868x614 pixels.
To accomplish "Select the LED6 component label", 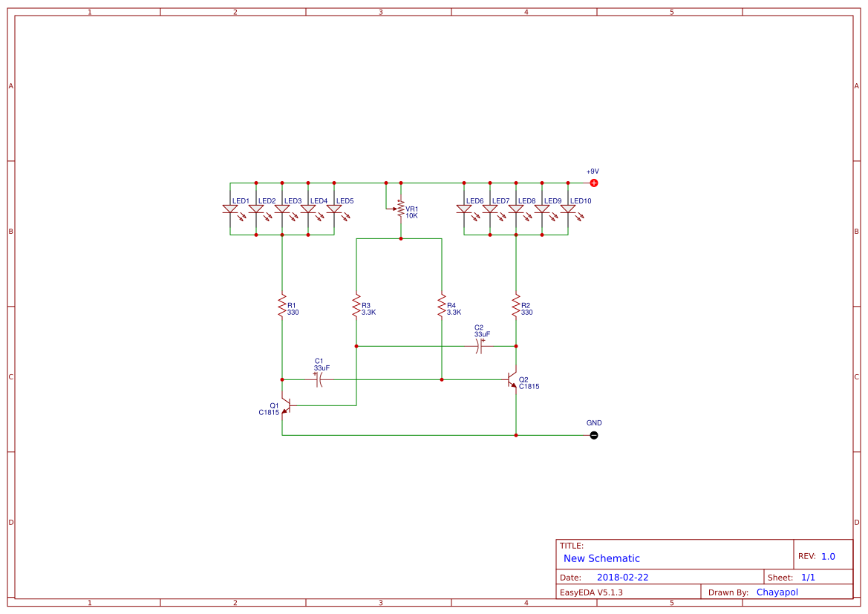I will (474, 200).
